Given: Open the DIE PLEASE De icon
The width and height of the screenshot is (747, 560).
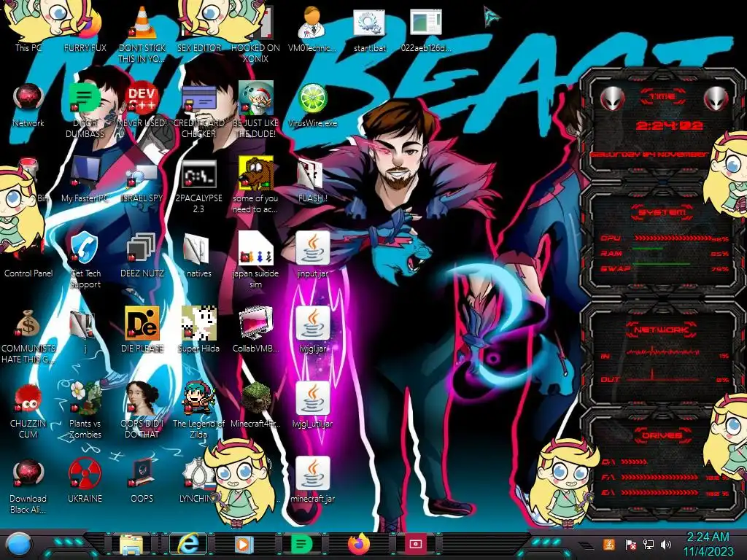Looking at the screenshot, I should click(142, 323).
